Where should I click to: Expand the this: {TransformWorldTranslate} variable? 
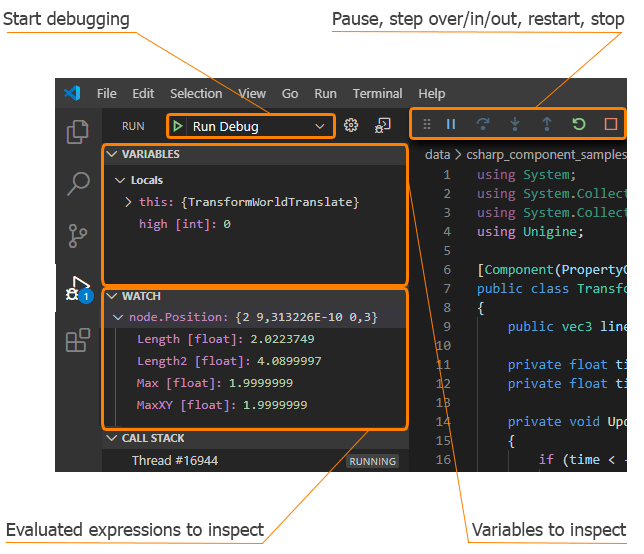(x=128, y=202)
